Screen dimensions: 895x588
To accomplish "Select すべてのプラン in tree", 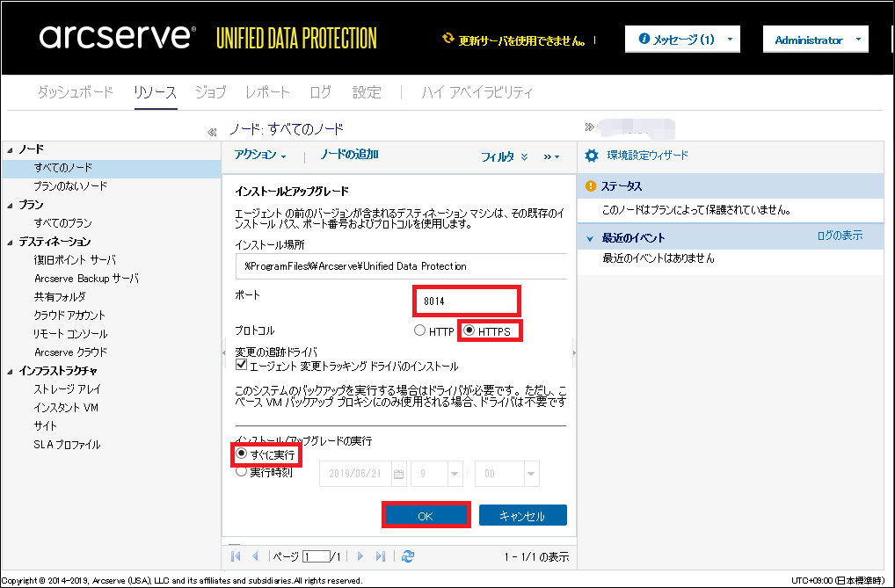I will click(62, 223).
